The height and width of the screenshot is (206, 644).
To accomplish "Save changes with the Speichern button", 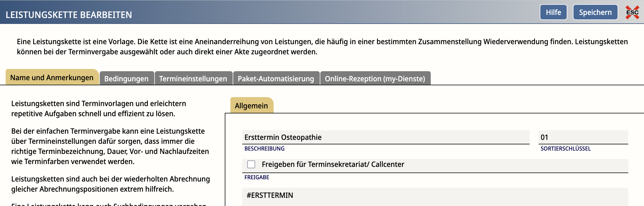I will click(595, 12).
